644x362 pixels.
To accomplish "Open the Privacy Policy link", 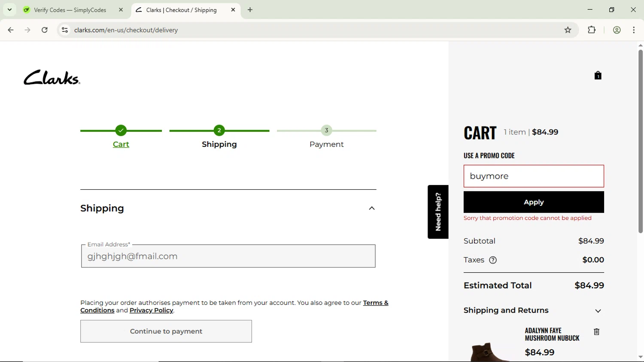I will tap(151, 310).
